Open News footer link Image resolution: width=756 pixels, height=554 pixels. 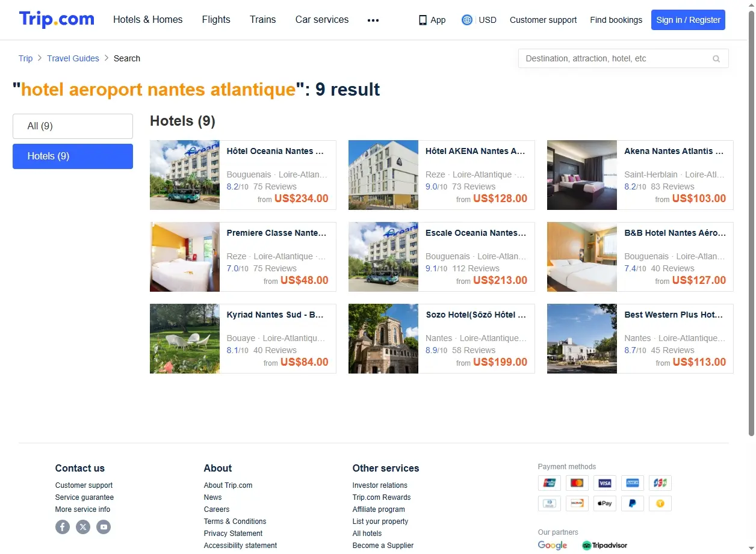click(212, 497)
